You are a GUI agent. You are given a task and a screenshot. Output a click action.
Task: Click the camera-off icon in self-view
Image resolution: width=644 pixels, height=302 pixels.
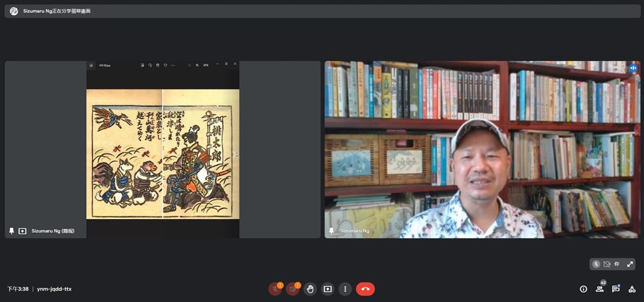point(607,264)
